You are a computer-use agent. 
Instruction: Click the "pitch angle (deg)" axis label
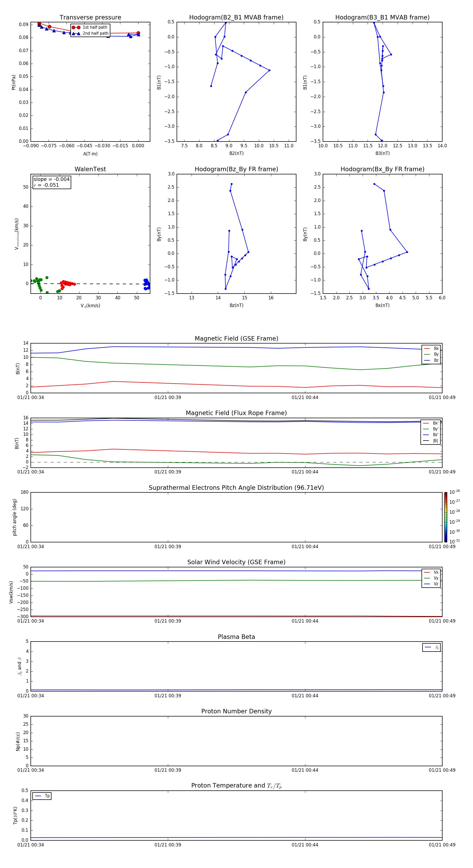click(x=14, y=517)
